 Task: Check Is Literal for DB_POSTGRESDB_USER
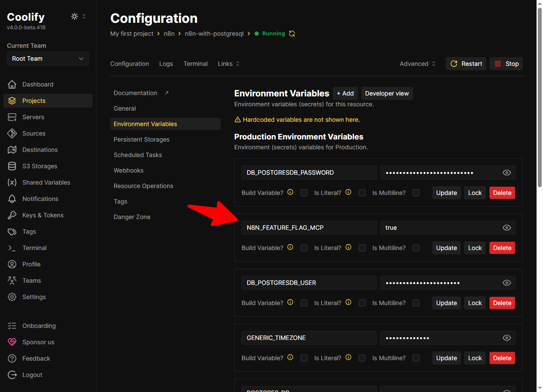362,303
